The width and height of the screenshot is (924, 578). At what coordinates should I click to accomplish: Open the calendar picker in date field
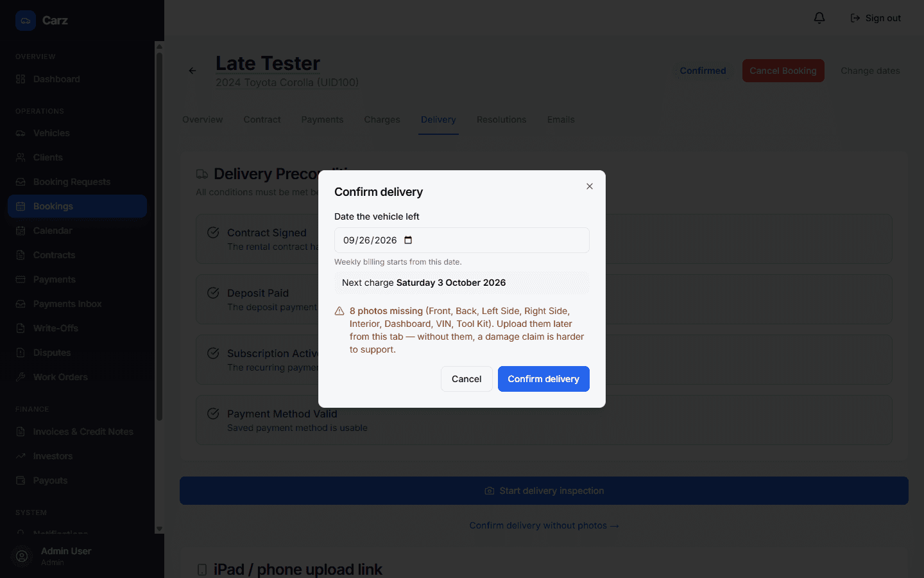[408, 240]
